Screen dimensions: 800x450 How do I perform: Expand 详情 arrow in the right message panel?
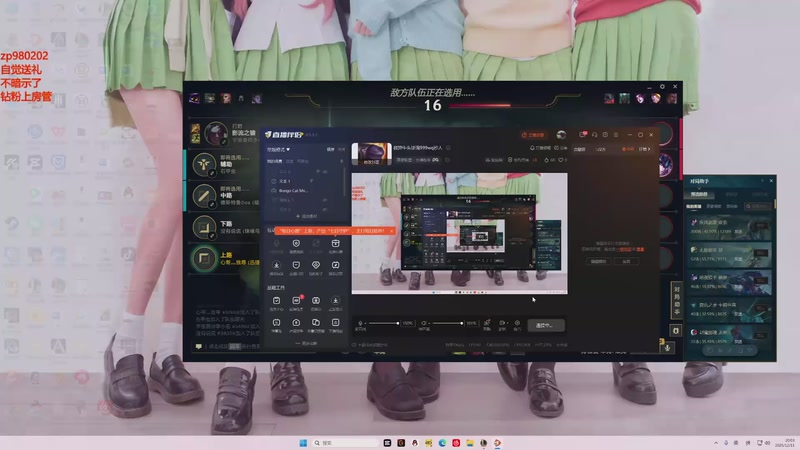[x=645, y=149]
